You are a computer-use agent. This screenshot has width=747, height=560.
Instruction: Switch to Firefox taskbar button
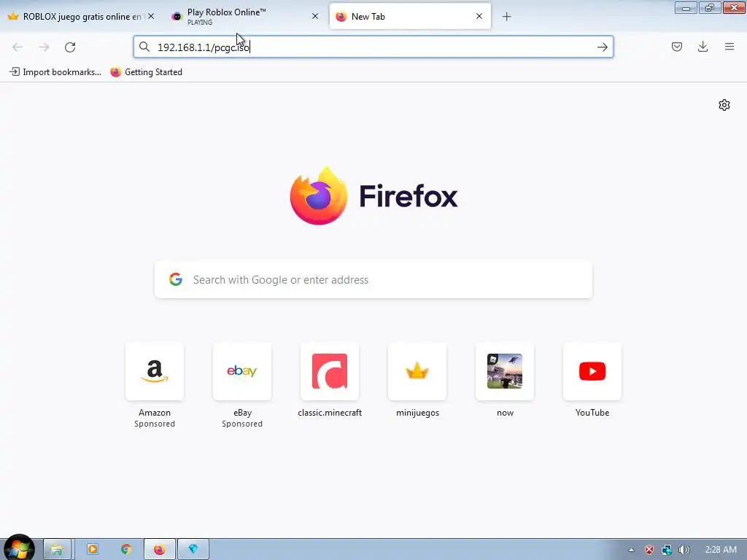(x=160, y=550)
